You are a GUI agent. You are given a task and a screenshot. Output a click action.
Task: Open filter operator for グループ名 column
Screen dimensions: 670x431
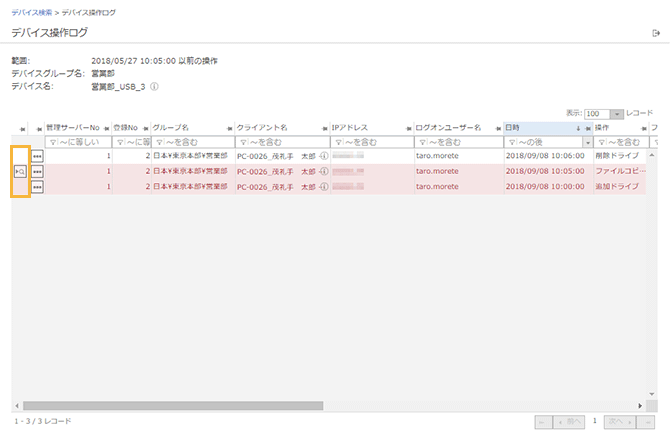coord(158,142)
